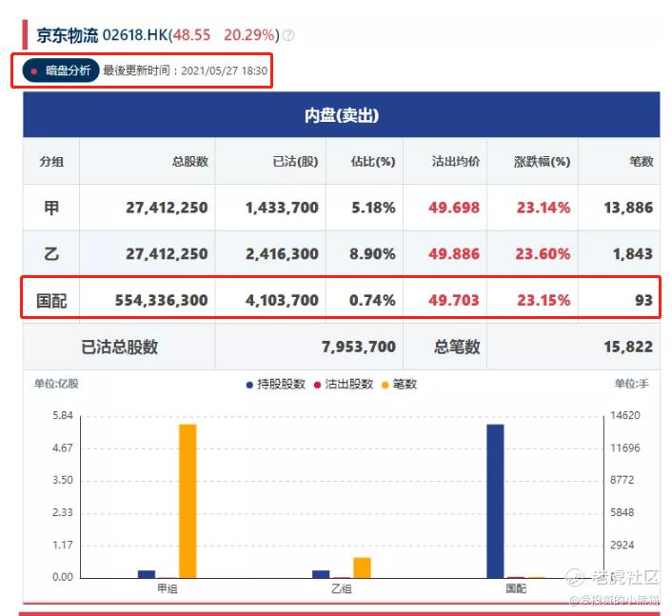Select the 甲 group row label
This screenshot has height=616, width=672.
tap(51, 208)
